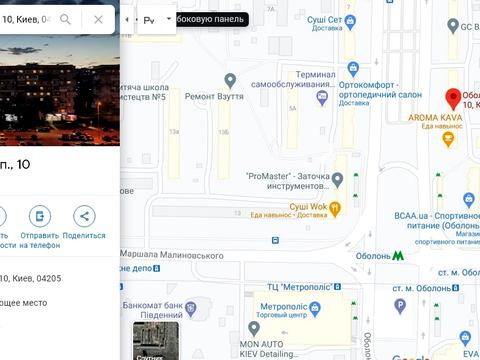Click the Поделиться label
The width and height of the screenshot is (480, 360).
point(84,235)
